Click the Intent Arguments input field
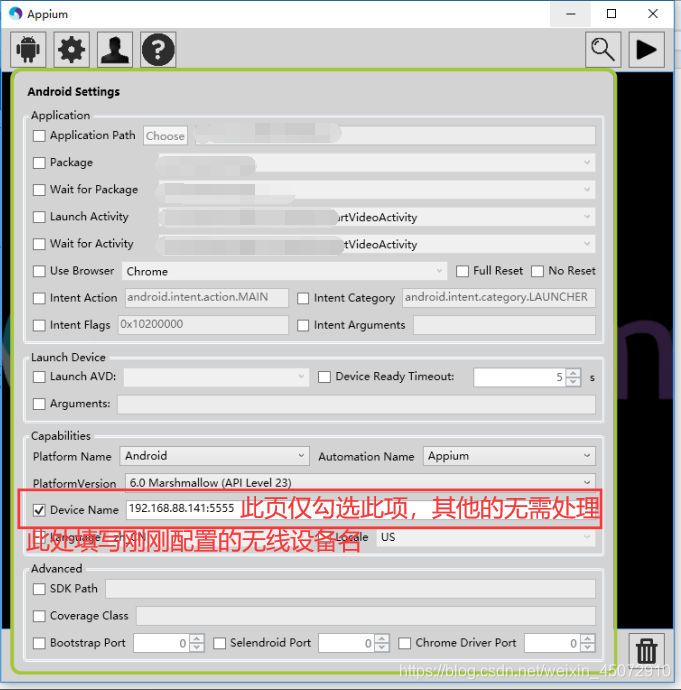This screenshot has width=681, height=690. coord(504,325)
